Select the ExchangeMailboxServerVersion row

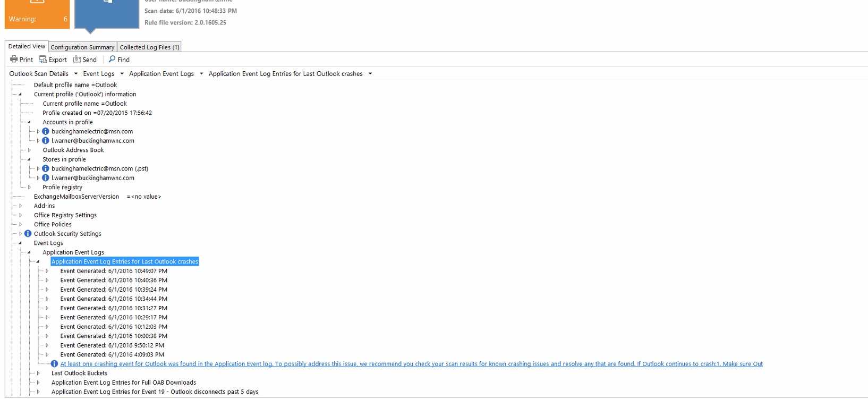[97, 197]
